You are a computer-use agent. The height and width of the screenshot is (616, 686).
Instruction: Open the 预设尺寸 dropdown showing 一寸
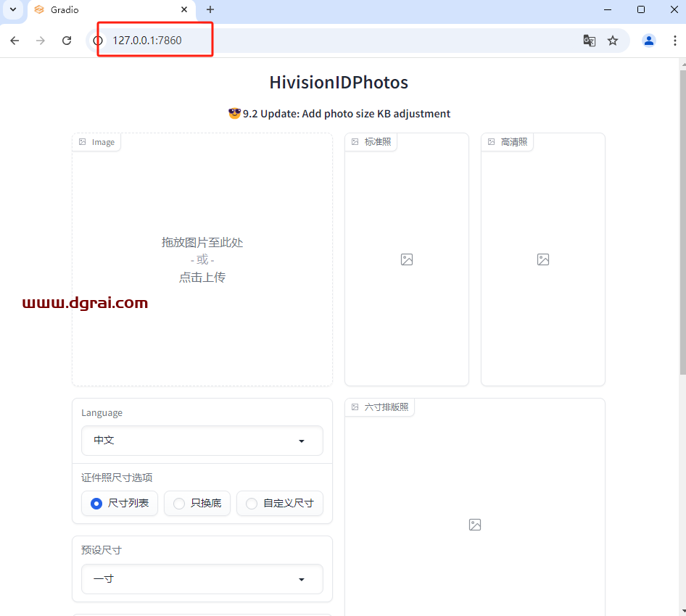[x=202, y=579]
